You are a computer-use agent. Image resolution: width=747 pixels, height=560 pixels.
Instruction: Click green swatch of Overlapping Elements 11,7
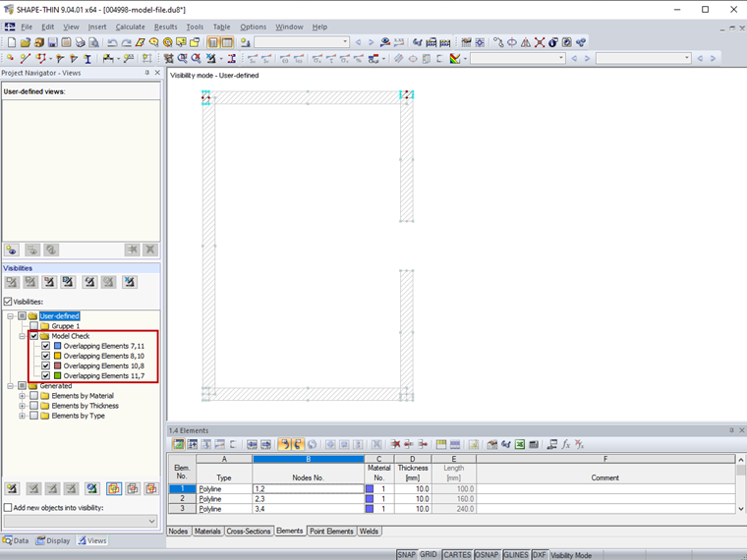tap(58, 376)
